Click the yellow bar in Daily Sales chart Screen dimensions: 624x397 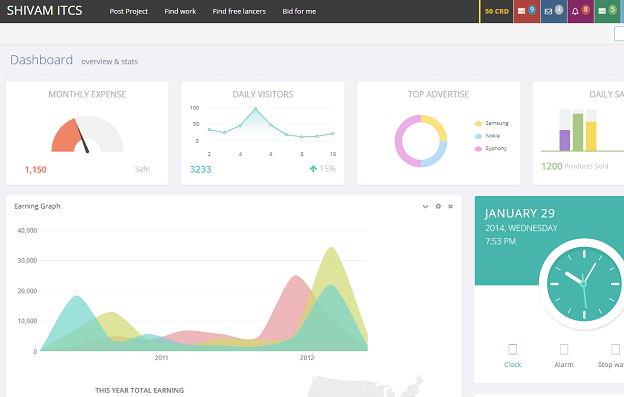pos(591,136)
